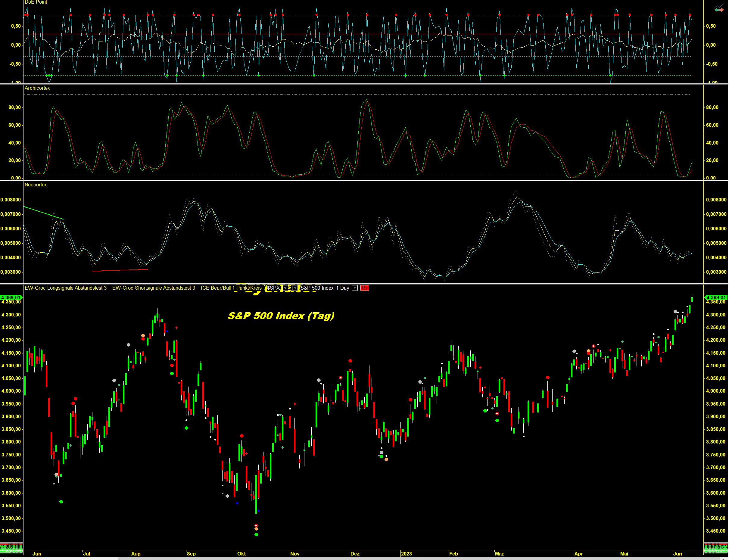Click EW-Croc Shortsignale Abstandstest 3 label

click(x=154, y=288)
